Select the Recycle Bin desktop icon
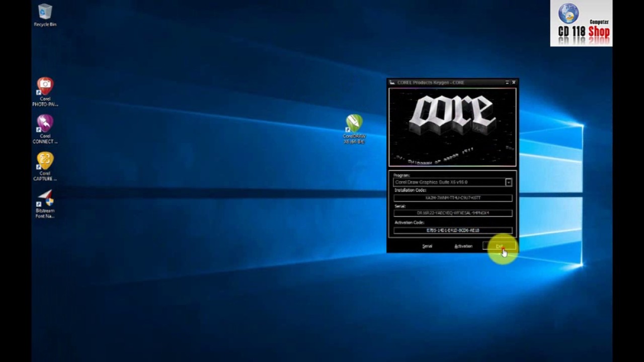644x362 pixels. (45, 15)
